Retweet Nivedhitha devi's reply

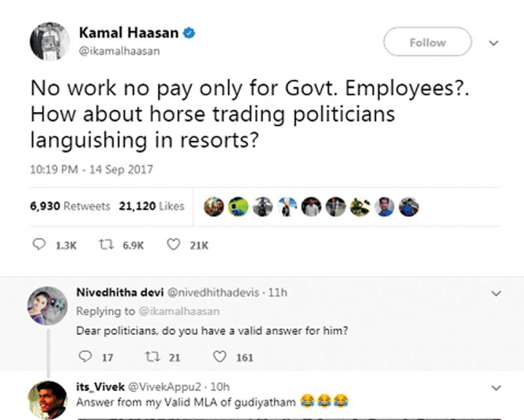pyautogui.click(x=152, y=357)
